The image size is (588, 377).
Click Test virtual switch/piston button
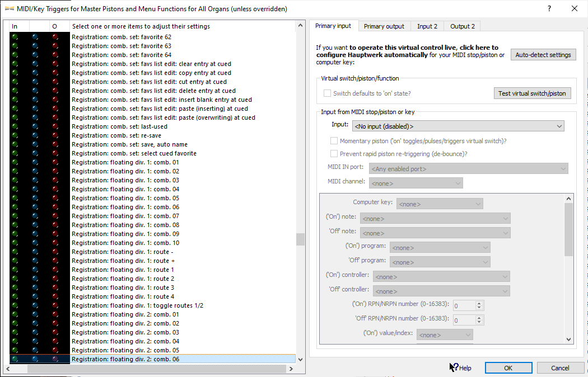click(532, 93)
